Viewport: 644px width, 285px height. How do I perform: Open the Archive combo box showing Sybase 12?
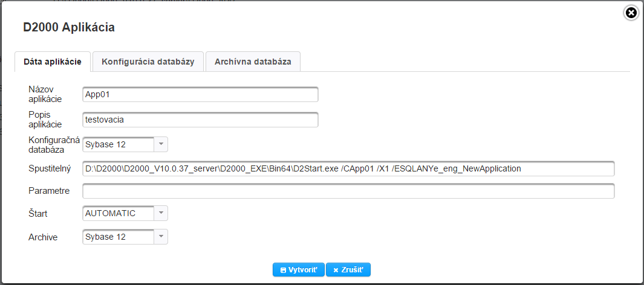click(119, 237)
